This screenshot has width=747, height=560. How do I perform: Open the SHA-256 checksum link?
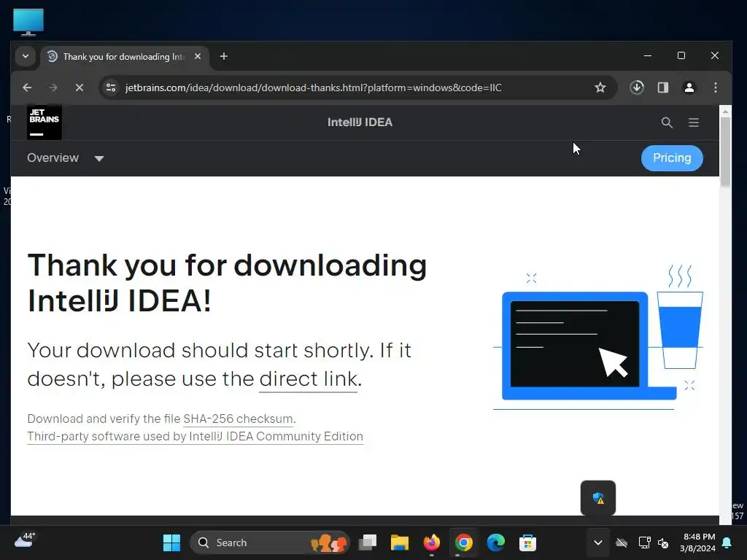click(x=239, y=419)
